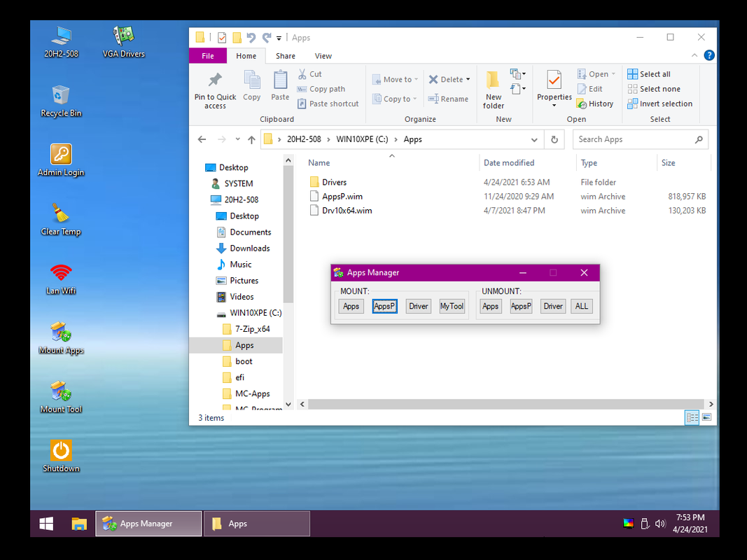
Task: Switch to large thumbnails view layout
Action: pos(706,417)
